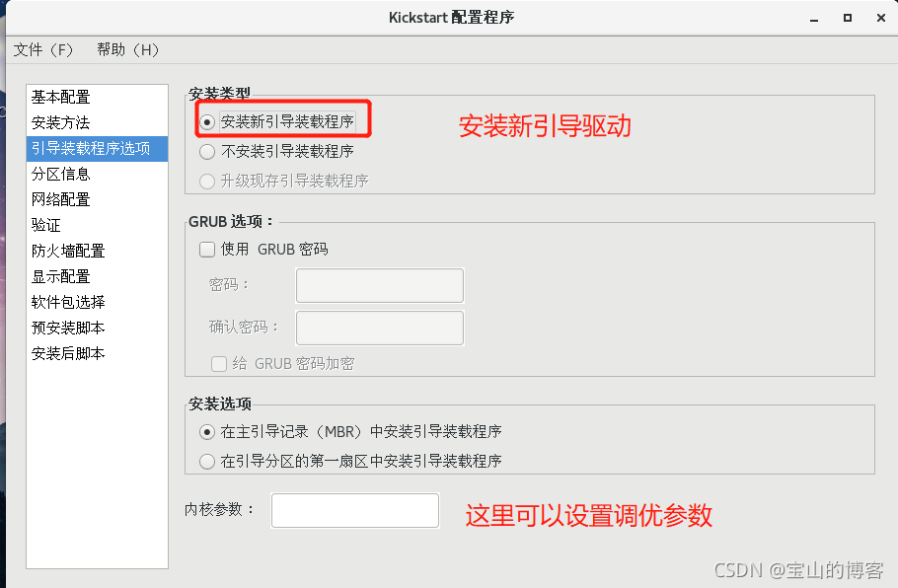Select the 验证 sidebar entry
The image size is (898, 588).
click(45, 225)
